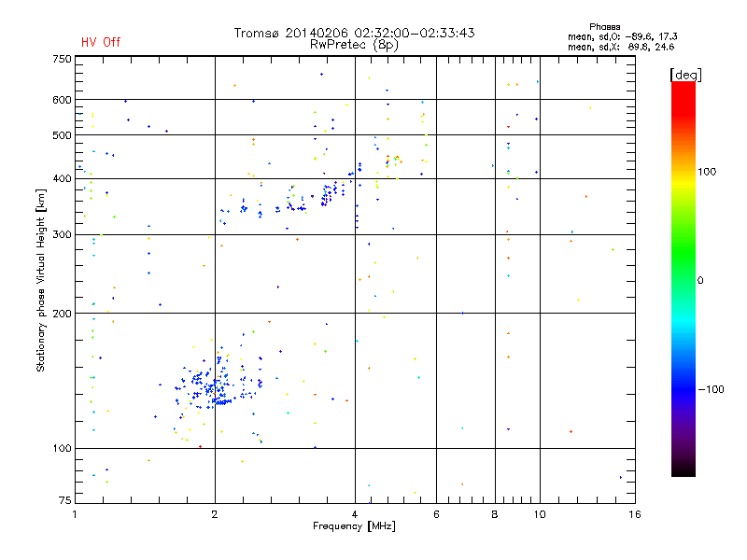Click y-axis tick label '200'

point(62,314)
